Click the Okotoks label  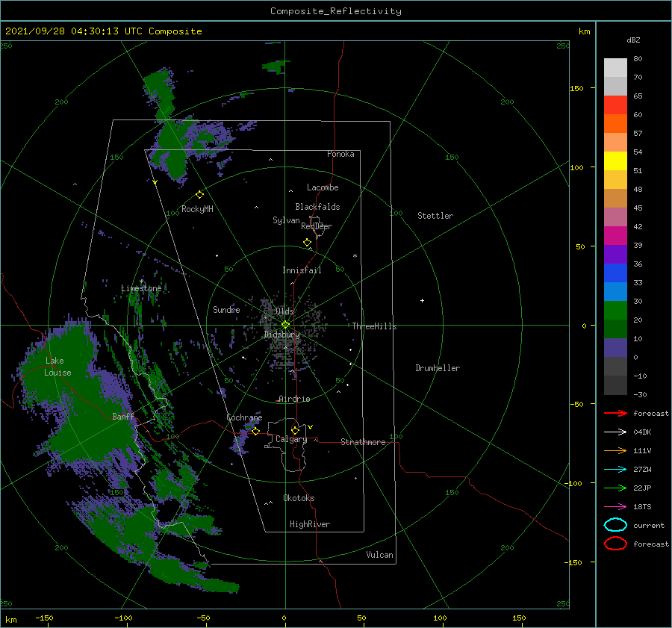click(x=299, y=498)
